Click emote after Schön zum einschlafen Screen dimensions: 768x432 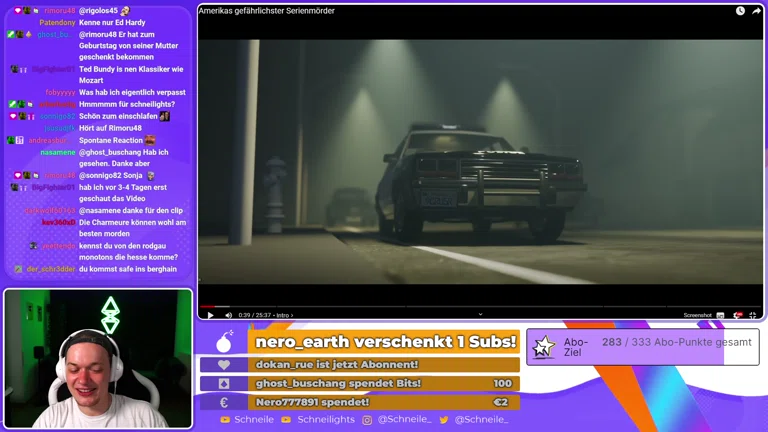165,116
